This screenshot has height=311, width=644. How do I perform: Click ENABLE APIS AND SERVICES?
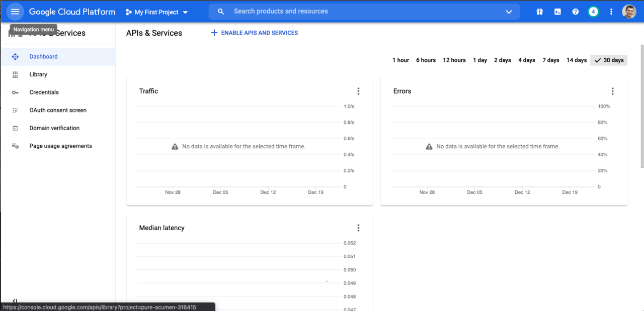click(254, 33)
